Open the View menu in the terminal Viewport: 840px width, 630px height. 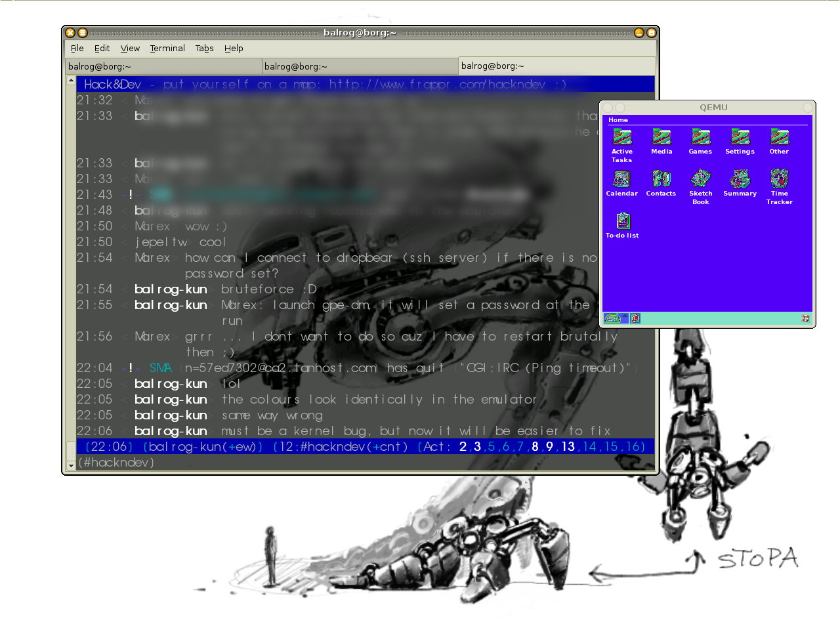coord(130,48)
